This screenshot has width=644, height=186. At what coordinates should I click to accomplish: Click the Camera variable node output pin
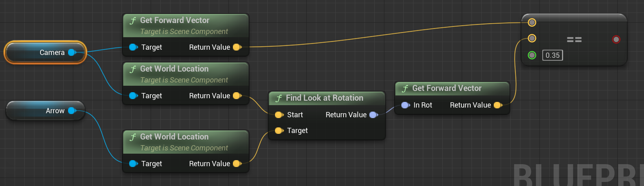click(x=72, y=52)
